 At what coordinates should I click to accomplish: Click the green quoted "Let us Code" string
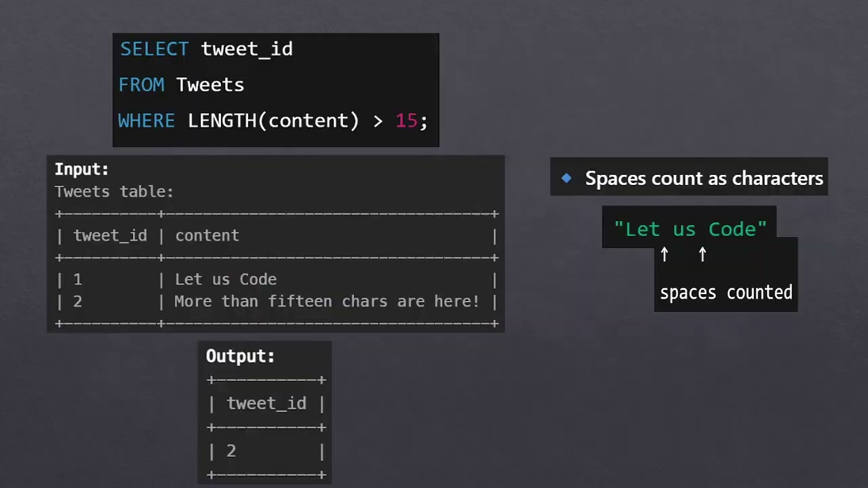coord(690,229)
